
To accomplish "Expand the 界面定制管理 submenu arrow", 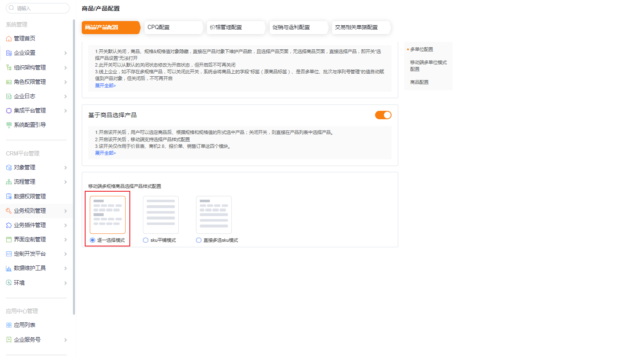I will pos(65,239).
